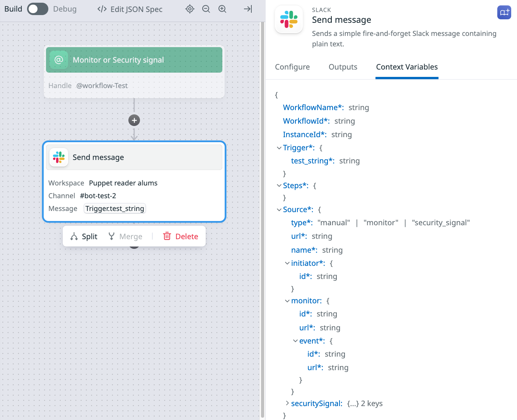This screenshot has height=420, width=517.
Task: Zoom out of the workflow canvas
Action: coord(206,9)
